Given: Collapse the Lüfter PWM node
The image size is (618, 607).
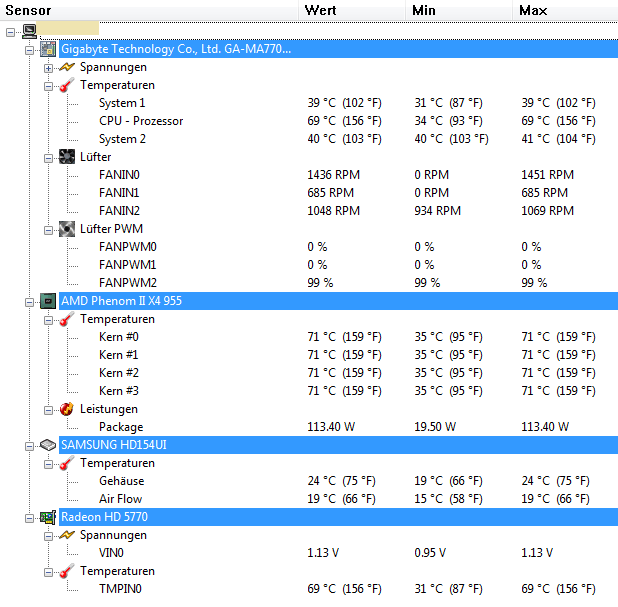Looking at the screenshot, I should [48, 231].
